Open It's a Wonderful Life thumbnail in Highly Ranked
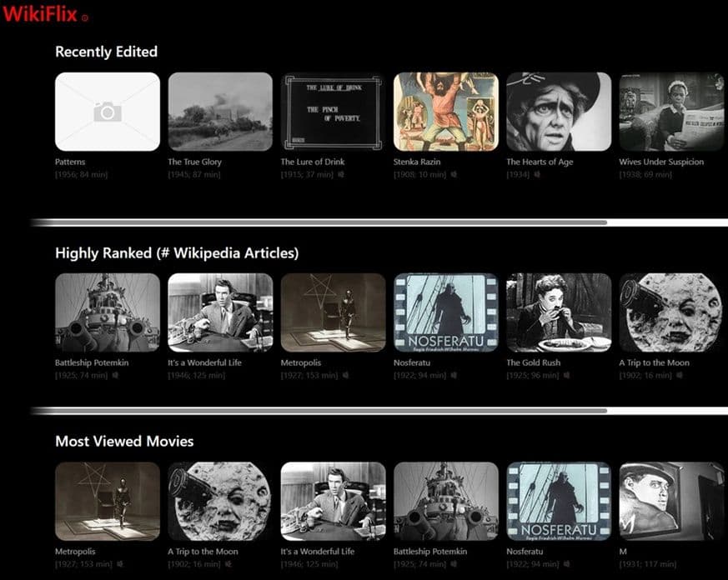 [x=220, y=312]
